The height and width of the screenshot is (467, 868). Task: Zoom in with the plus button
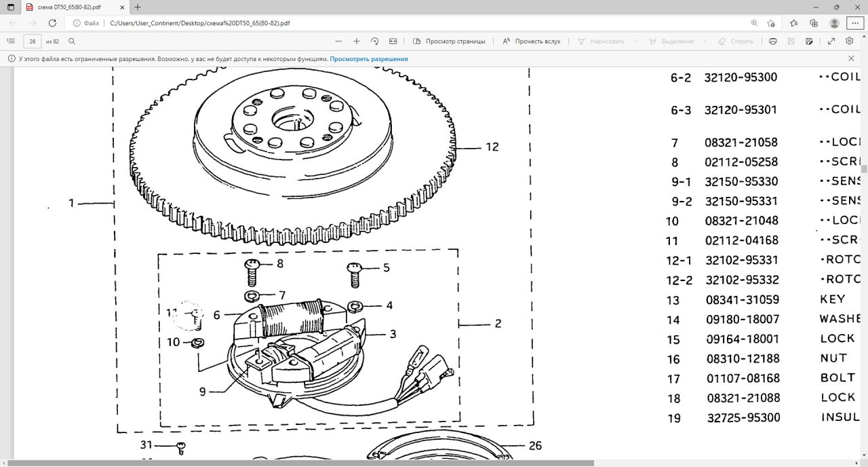point(357,41)
